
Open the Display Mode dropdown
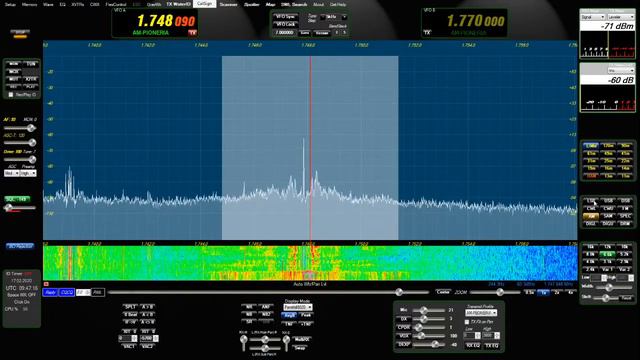298,307
